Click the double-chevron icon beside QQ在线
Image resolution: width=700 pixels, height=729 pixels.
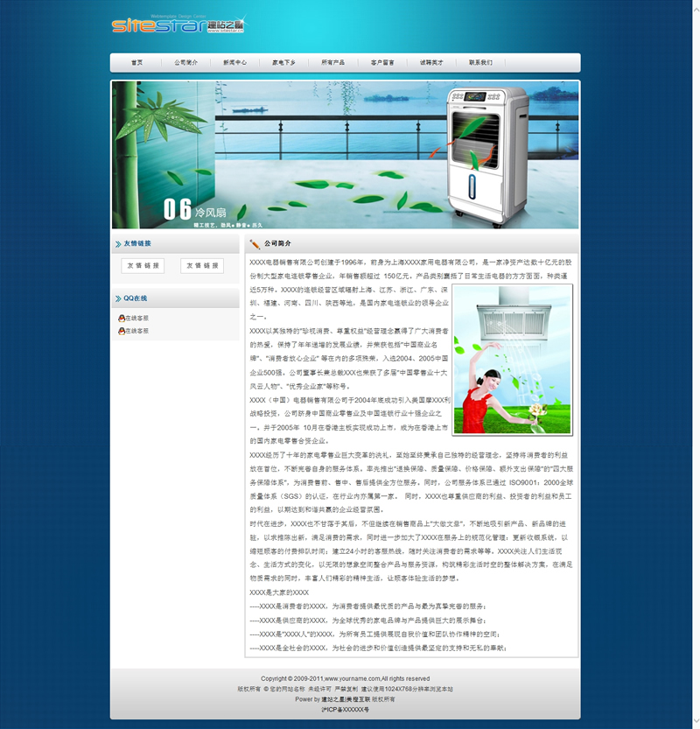pyautogui.click(x=118, y=298)
